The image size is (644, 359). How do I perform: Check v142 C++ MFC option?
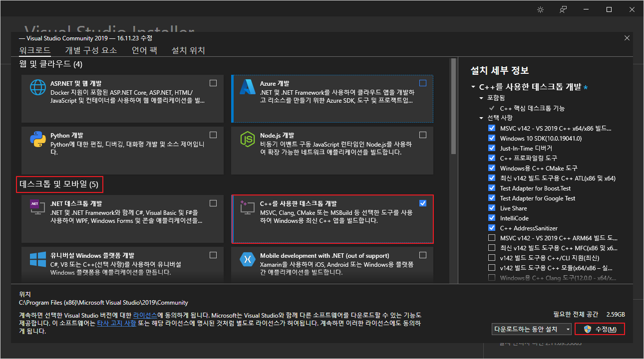tap(492, 248)
